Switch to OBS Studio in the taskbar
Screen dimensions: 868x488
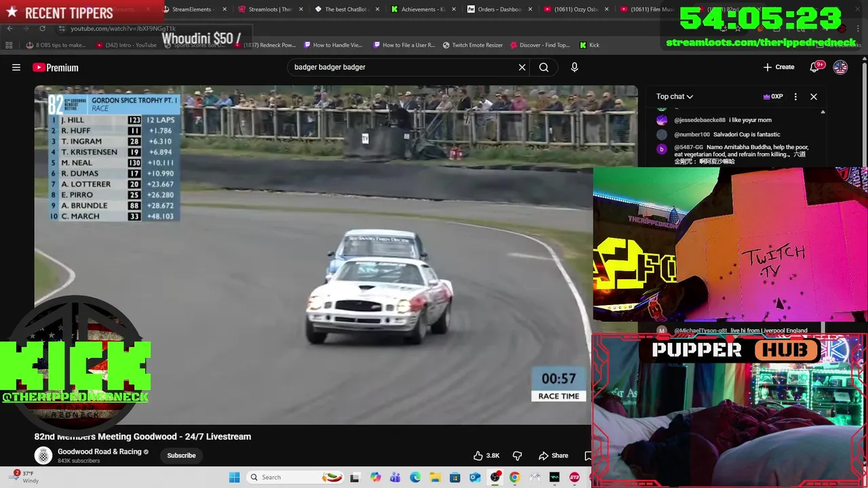pos(495,477)
